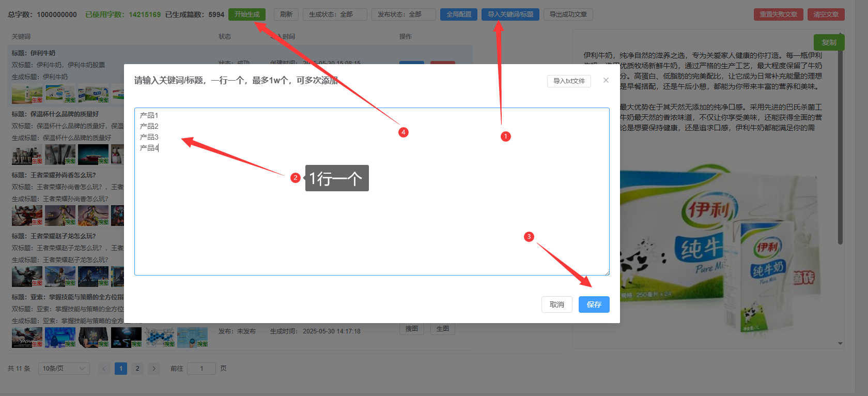Cancel the dialog with 取消 button

[557, 304]
